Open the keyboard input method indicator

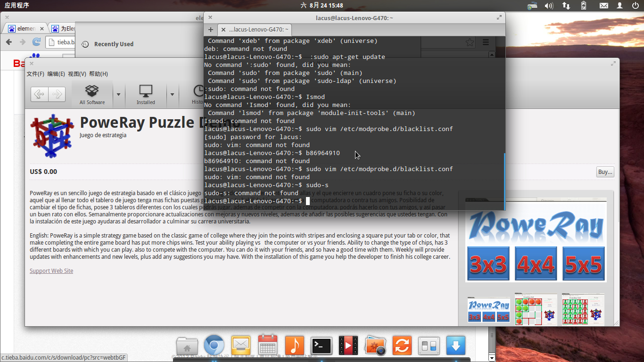tap(532, 6)
